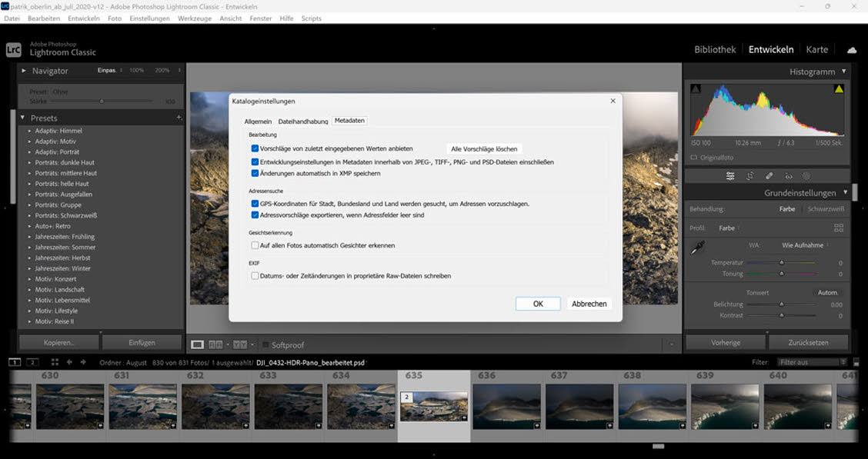Viewport: 868px width, 459px height.
Task: Collapse the Histogramm panel
Action: tap(844, 72)
